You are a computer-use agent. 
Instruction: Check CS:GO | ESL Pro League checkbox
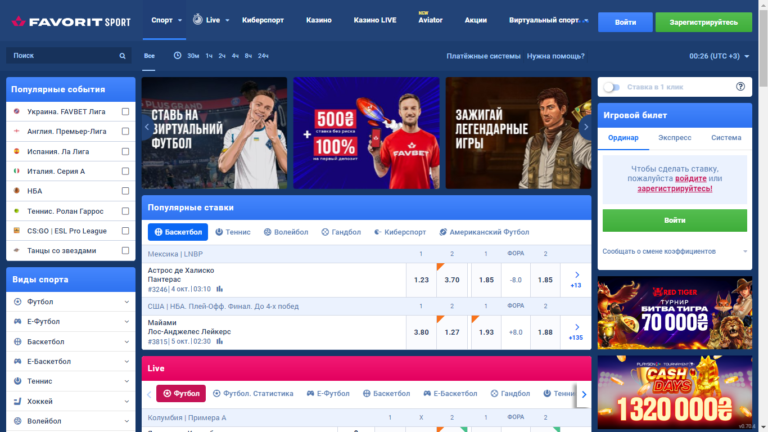125,231
